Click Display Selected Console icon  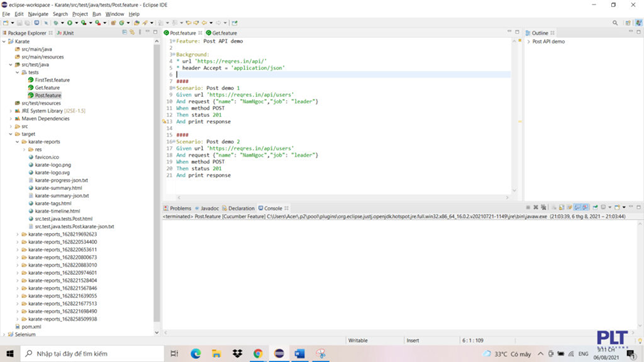[603, 208]
